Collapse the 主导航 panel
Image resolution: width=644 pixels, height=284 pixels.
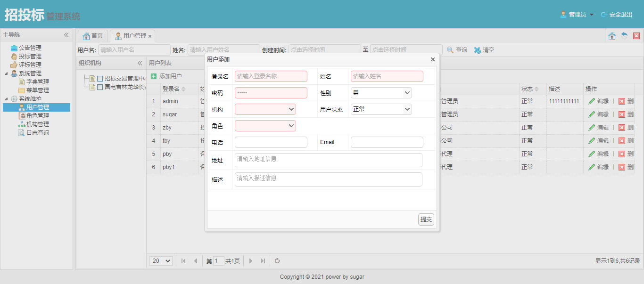(x=66, y=35)
